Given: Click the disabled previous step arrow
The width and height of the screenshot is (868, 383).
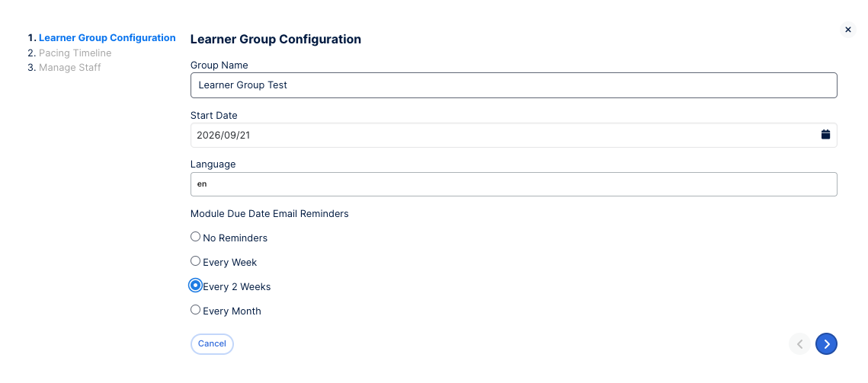Looking at the screenshot, I should [799, 343].
